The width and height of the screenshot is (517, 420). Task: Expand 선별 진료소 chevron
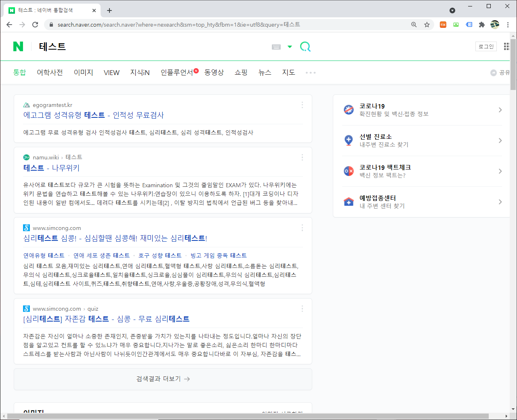[500, 140]
